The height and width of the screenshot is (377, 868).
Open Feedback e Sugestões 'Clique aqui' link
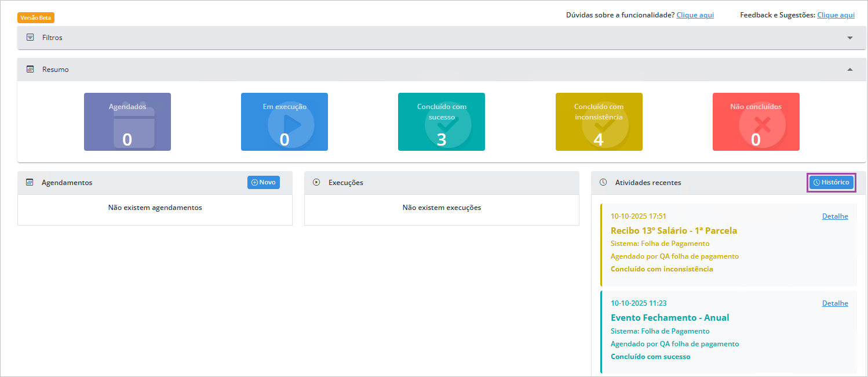pos(836,15)
